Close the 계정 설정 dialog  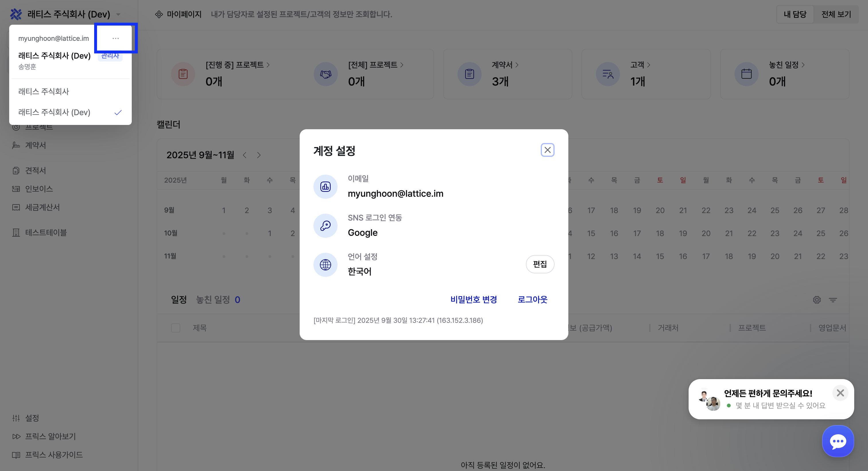coord(547,150)
